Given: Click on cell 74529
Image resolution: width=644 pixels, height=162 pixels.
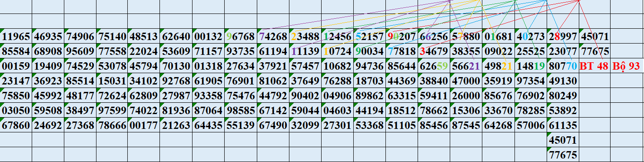Looking at the screenshot, I should click(80, 66).
